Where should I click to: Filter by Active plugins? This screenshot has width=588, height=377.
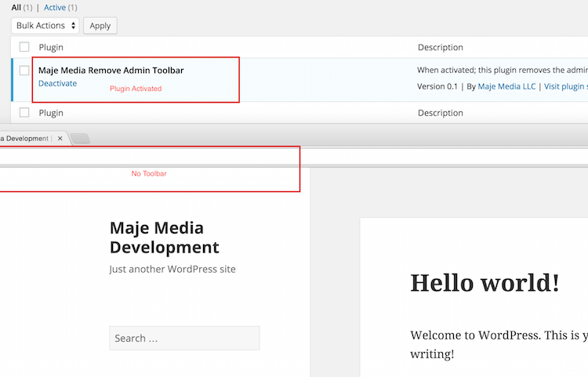pyautogui.click(x=55, y=7)
